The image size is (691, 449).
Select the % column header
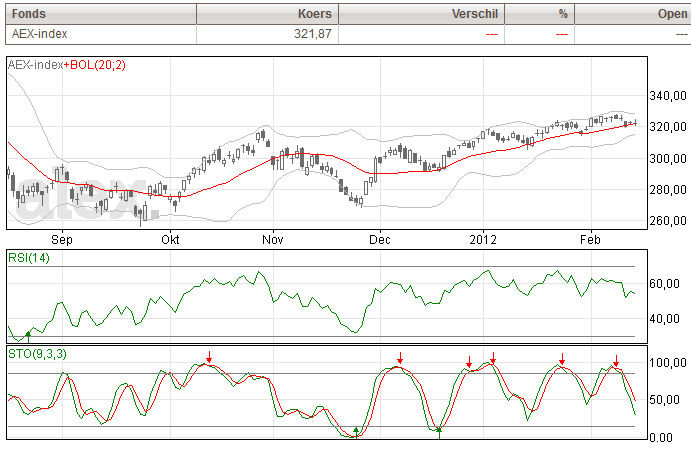(x=539, y=14)
